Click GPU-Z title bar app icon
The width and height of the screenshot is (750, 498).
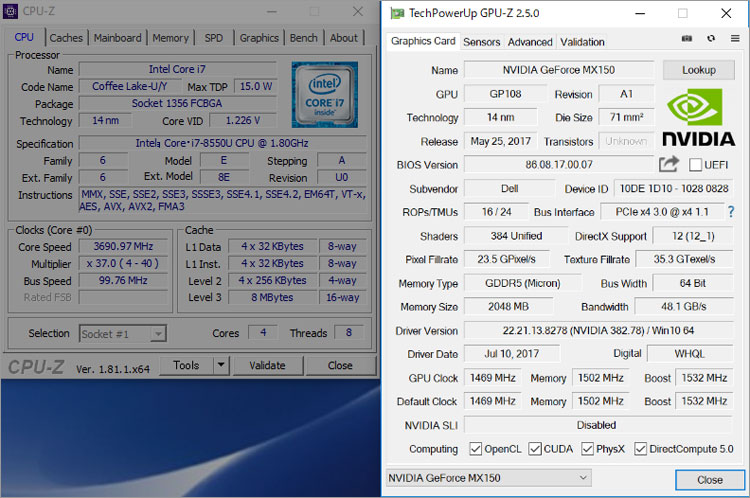pyautogui.click(x=397, y=13)
